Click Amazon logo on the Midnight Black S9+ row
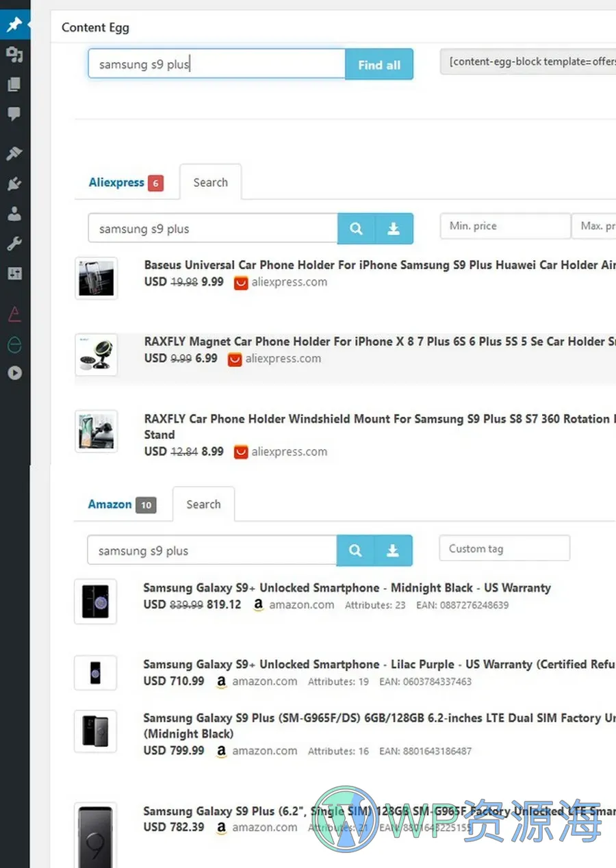The image size is (616, 868). (258, 605)
